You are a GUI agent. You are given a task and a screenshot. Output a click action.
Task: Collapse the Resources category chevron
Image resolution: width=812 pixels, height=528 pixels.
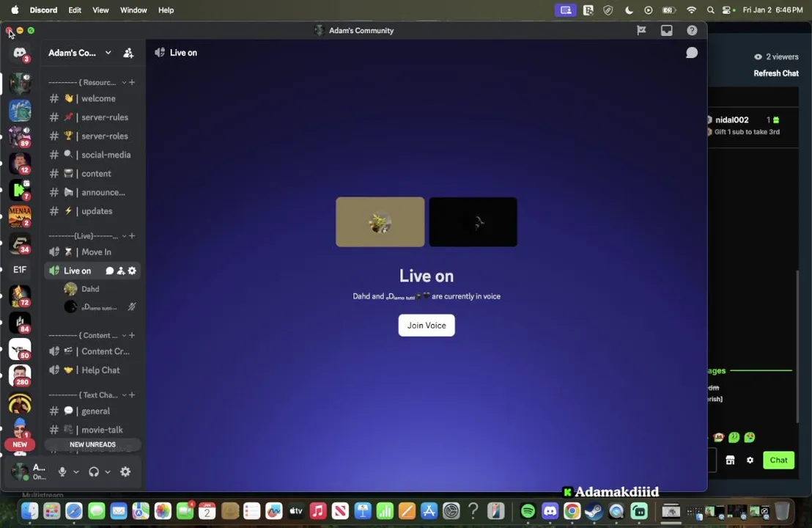(x=124, y=82)
